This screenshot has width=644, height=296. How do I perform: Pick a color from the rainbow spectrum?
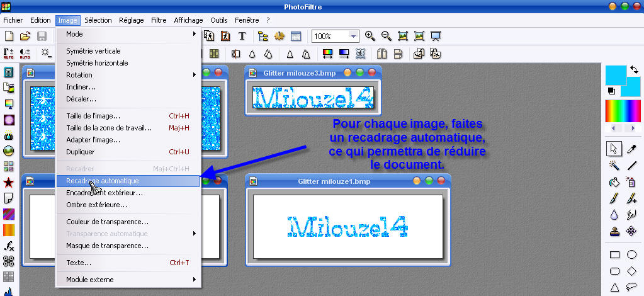click(x=622, y=111)
